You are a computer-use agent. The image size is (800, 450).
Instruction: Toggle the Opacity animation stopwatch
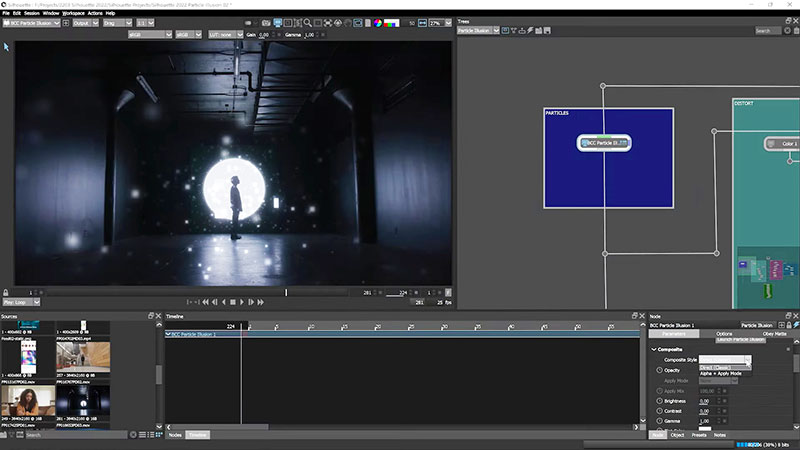[658, 370]
